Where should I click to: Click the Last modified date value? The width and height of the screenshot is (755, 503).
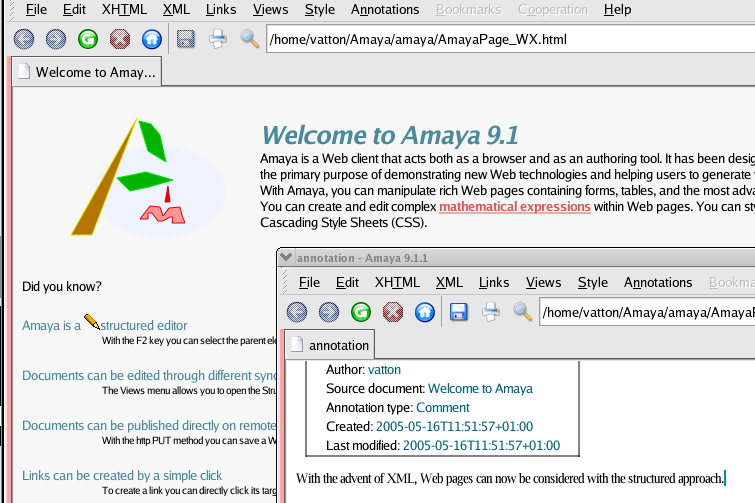point(482,446)
